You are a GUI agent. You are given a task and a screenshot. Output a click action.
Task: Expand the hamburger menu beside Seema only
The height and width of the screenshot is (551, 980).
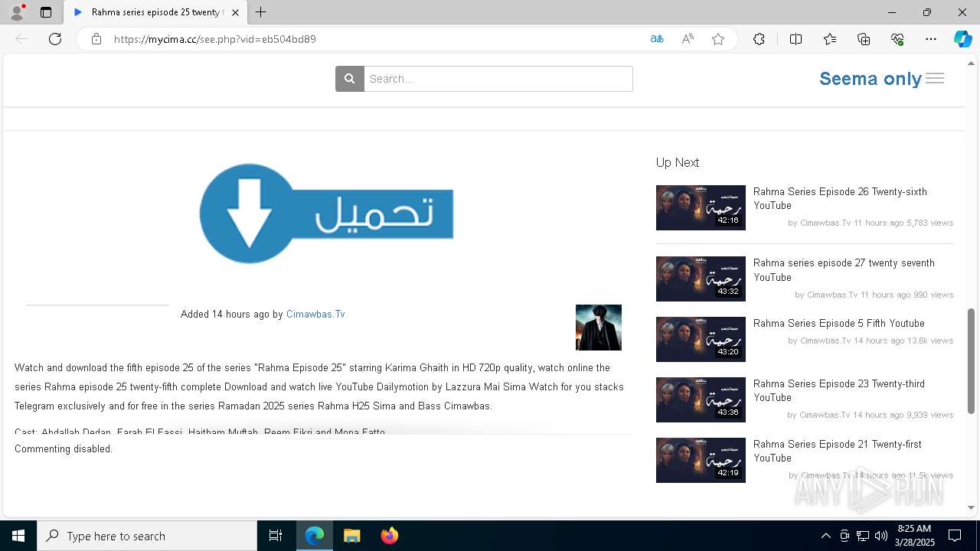(935, 78)
